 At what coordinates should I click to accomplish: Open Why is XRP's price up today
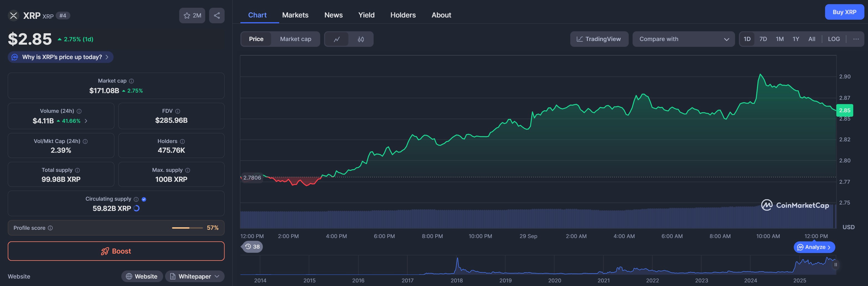(x=61, y=57)
